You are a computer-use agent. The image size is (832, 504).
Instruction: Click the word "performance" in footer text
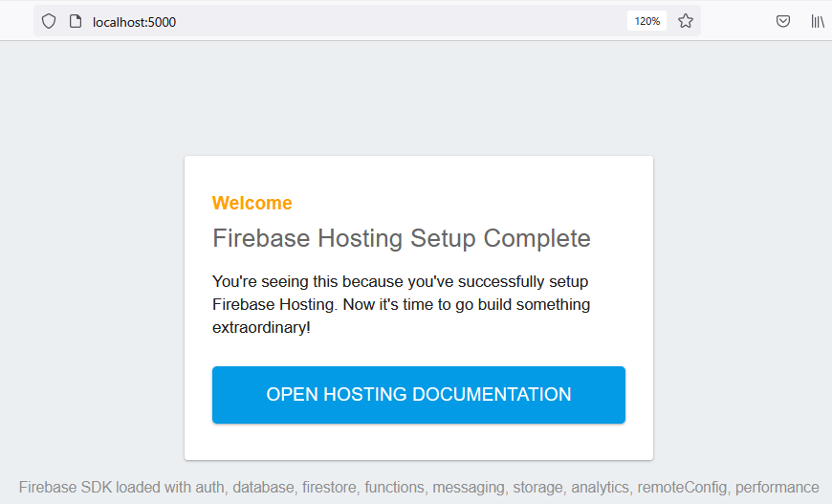coord(777,487)
